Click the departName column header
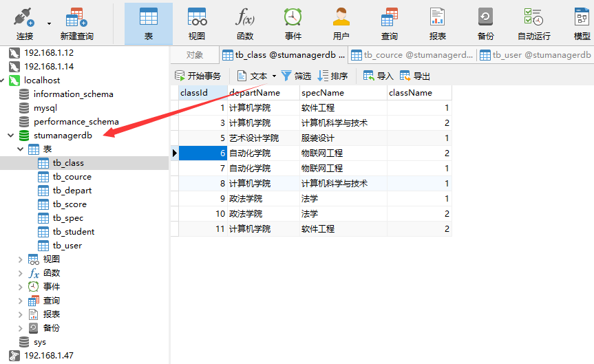The width and height of the screenshot is (594, 364). tap(264, 93)
